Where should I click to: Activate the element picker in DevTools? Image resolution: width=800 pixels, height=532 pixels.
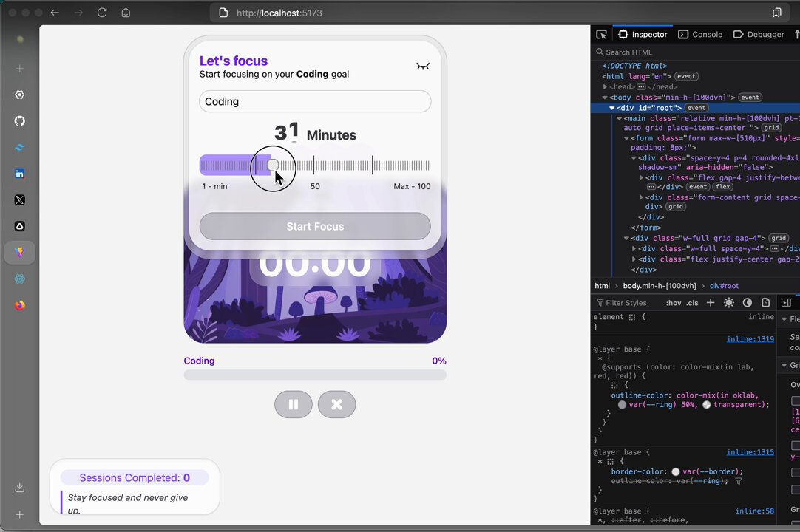pyautogui.click(x=602, y=34)
